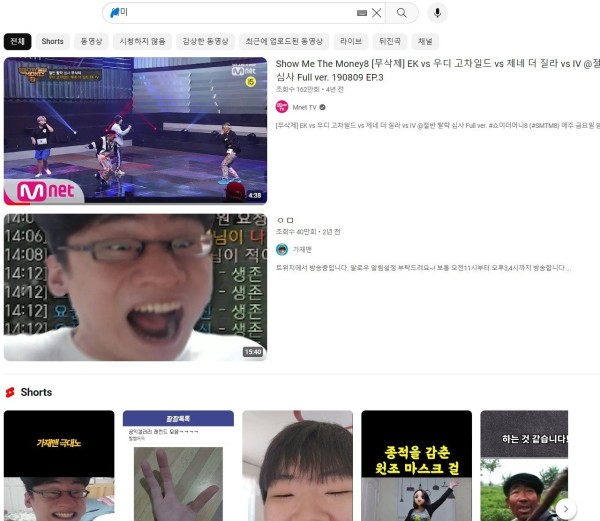
Task: Open the video titled ㅇㅁ
Action: tap(285, 220)
